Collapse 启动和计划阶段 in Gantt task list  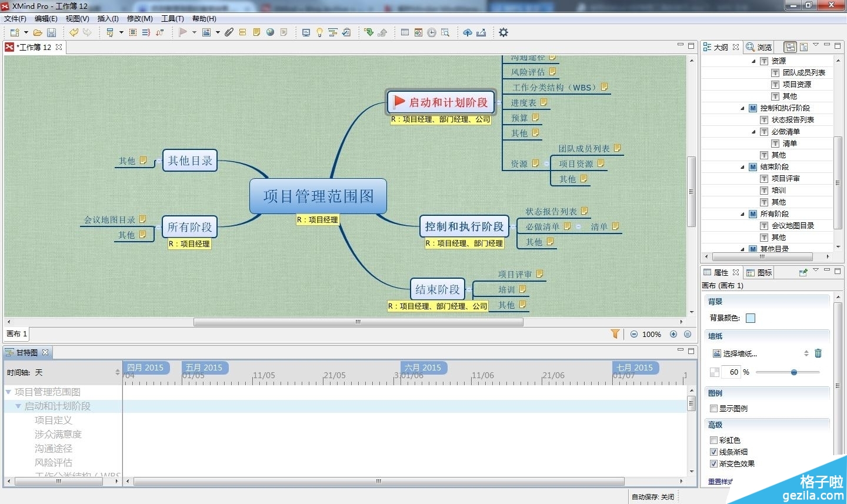18,406
